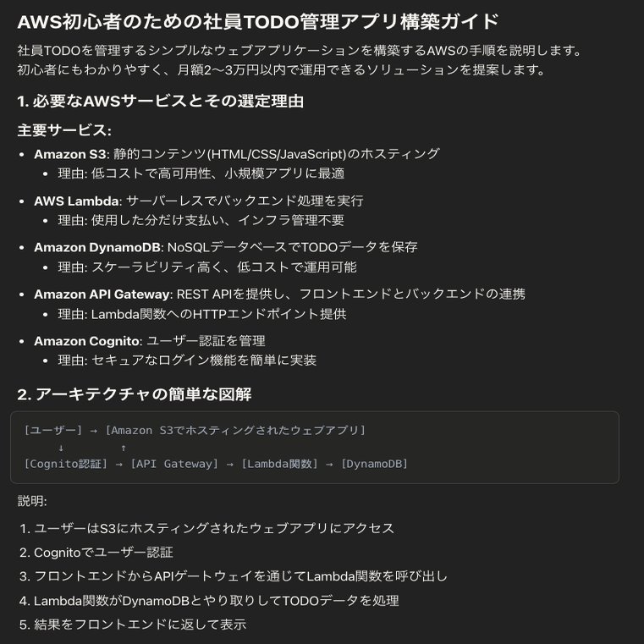Click the Lambda reason line about インフラ管理不要

[x=201, y=221]
